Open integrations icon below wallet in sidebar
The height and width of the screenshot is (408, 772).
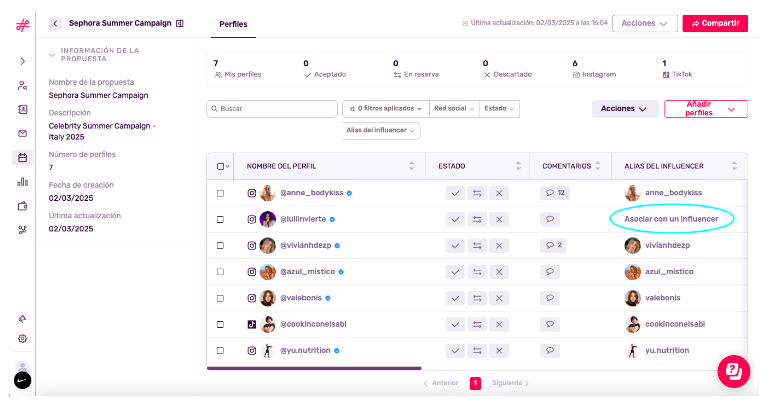23,230
